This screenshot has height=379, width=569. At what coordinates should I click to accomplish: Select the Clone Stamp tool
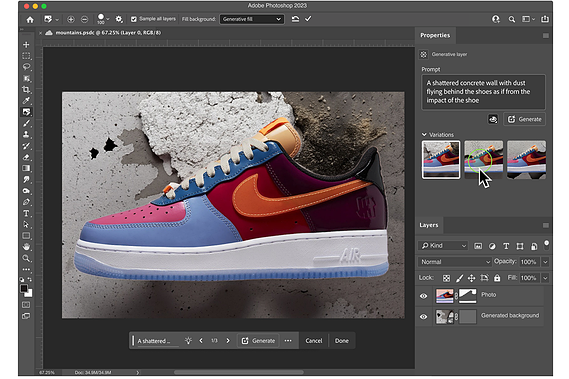[x=26, y=134]
